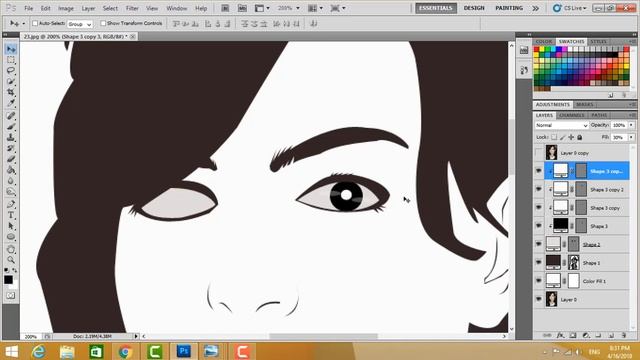Screen dimensions: 640x360
Task: Select the Lasso tool
Action: pos(11,71)
